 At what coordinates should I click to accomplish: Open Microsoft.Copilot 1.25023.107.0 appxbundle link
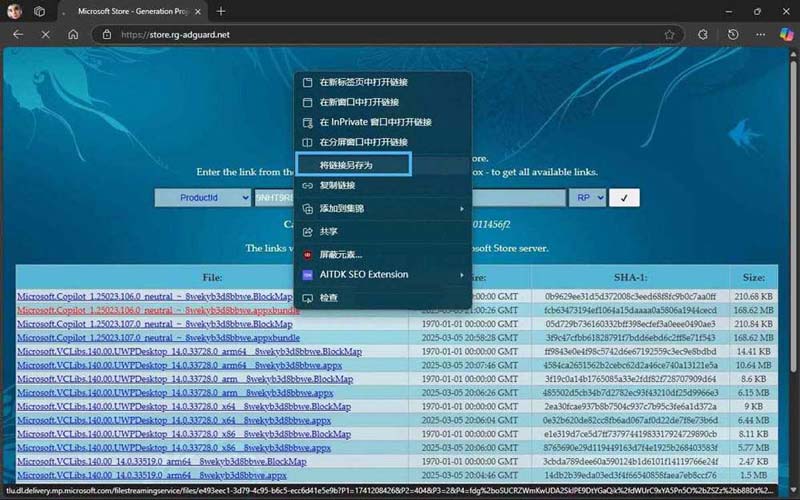click(158, 338)
